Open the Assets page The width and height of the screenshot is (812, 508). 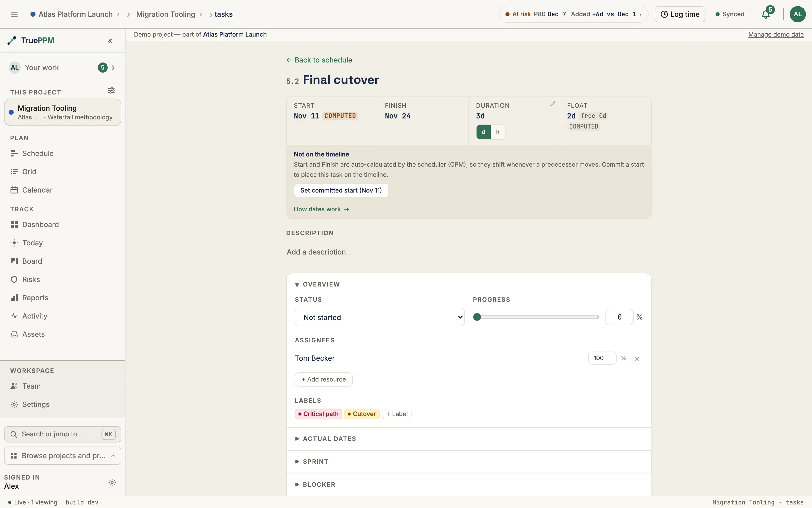(63, 334)
